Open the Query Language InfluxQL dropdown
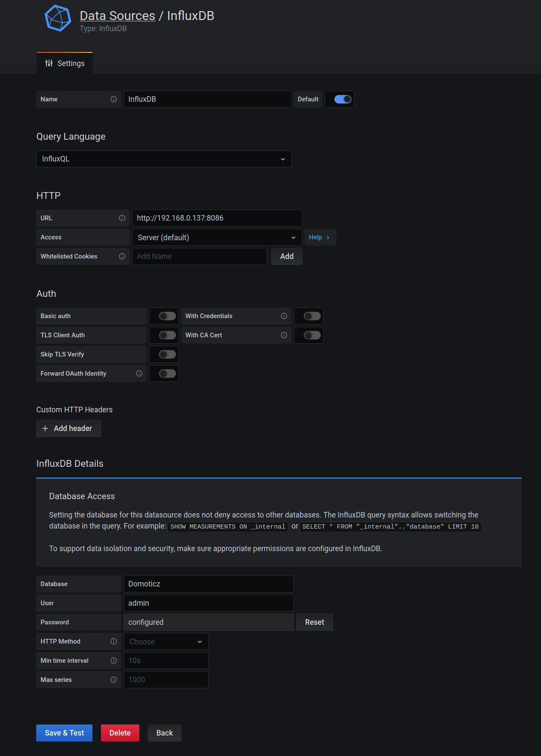The width and height of the screenshot is (541, 756). (164, 159)
